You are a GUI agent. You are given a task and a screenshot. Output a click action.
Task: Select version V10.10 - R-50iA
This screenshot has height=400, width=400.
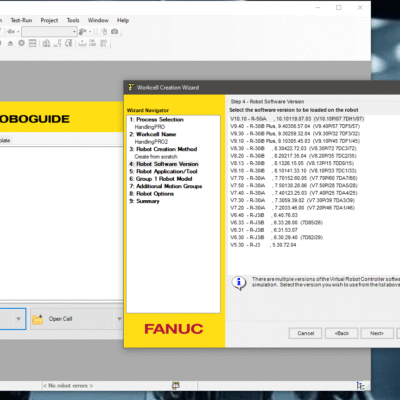click(x=297, y=119)
